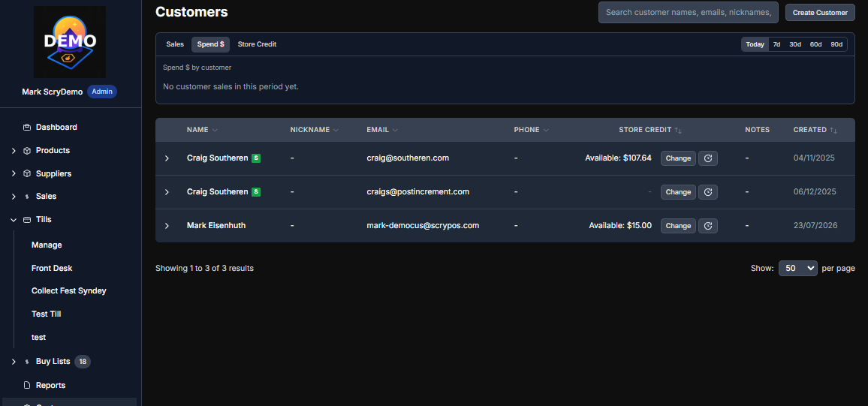Click green badge beside craig@southeren.com customer name
This screenshot has height=406, width=868.
pos(256,158)
